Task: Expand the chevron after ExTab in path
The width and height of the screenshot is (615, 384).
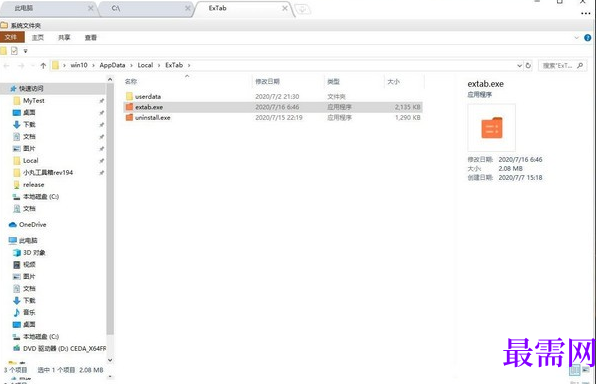Action: [189, 66]
